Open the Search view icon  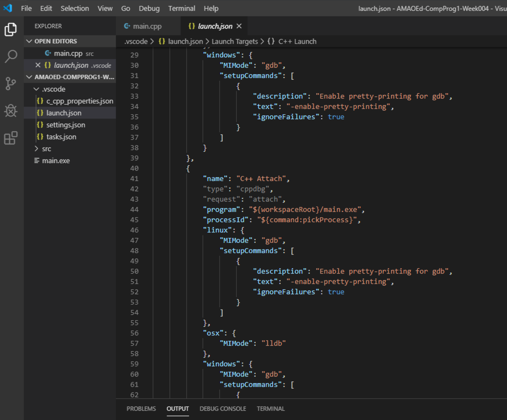coord(11,56)
